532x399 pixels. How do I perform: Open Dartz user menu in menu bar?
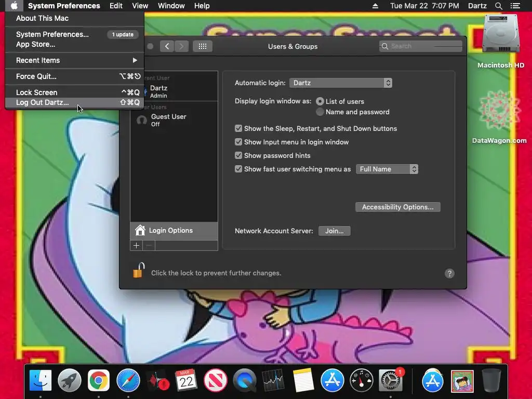tap(477, 6)
